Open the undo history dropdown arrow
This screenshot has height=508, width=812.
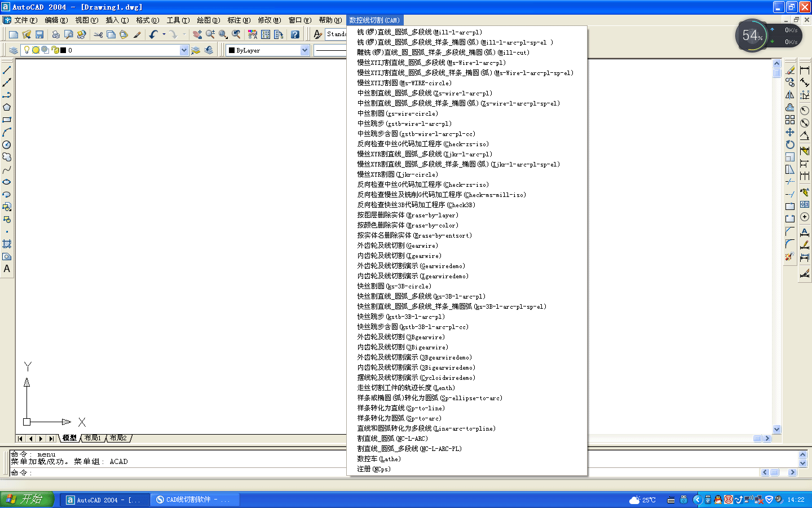(x=164, y=34)
